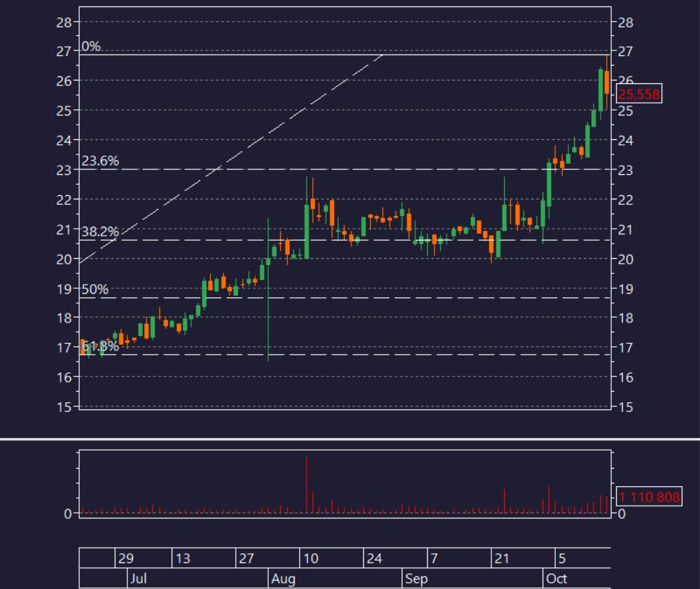The height and width of the screenshot is (589, 700).
Task: Click the right price axis label 15
Action: (x=625, y=407)
